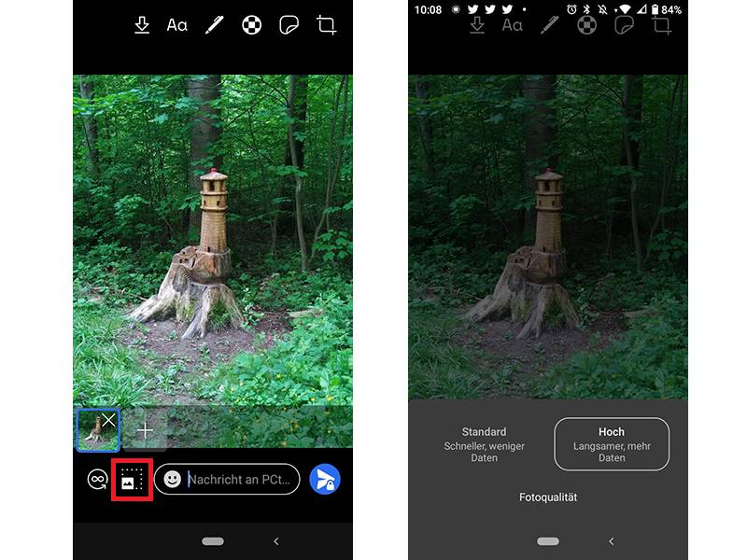Viewport: 747px width, 560px height.
Task: Select the Aa text tool in left phone
Action: [x=176, y=25]
